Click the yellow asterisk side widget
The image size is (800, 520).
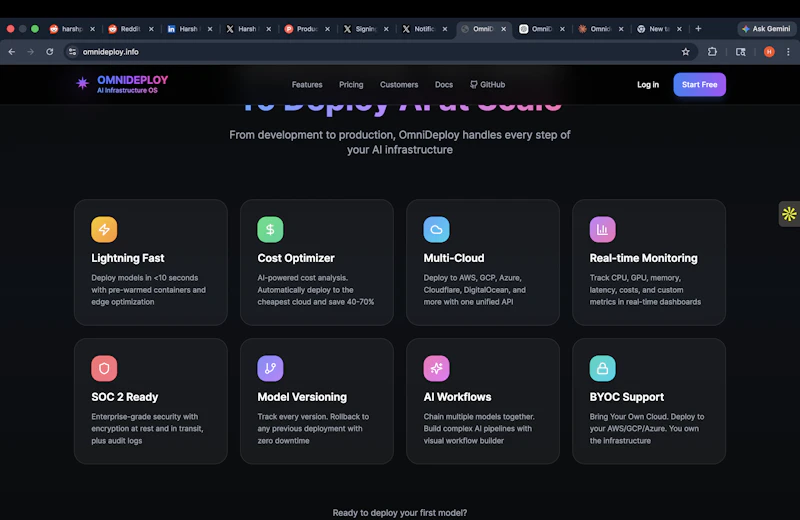(789, 214)
